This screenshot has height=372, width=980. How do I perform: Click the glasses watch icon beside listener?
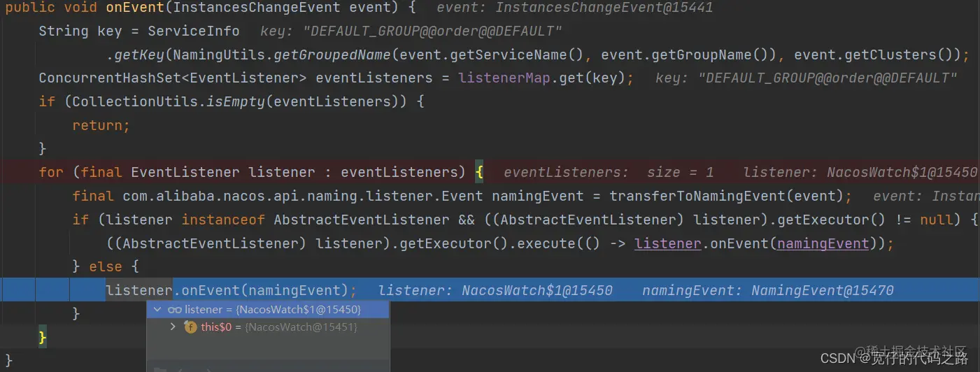tap(175, 310)
